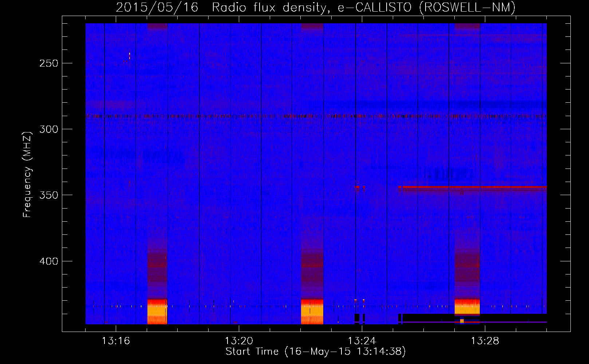Click the 250 frequency tick label
The width and height of the screenshot is (589, 364).
click(x=49, y=63)
